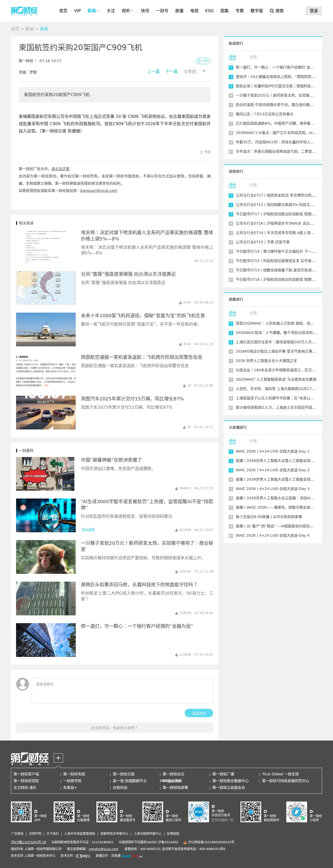Open the 新闻 dropdown in the navigation
333x868 pixels.
pyautogui.click(x=93, y=11)
